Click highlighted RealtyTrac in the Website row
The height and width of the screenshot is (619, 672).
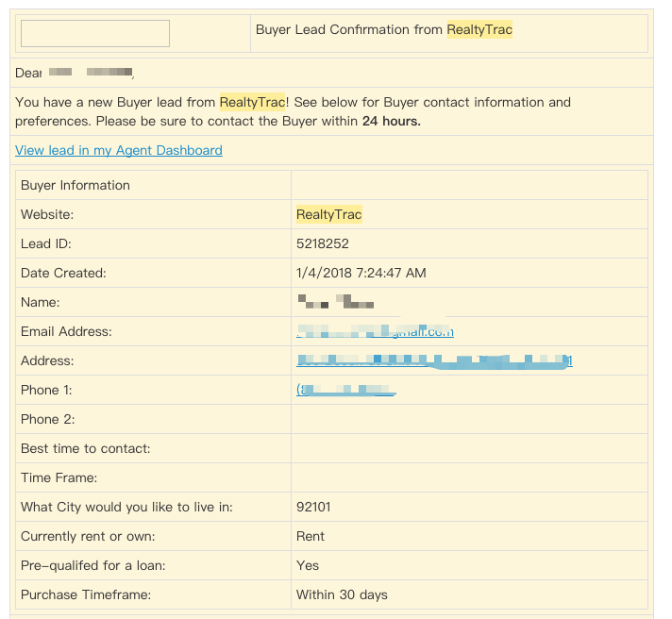tap(328, 214)
